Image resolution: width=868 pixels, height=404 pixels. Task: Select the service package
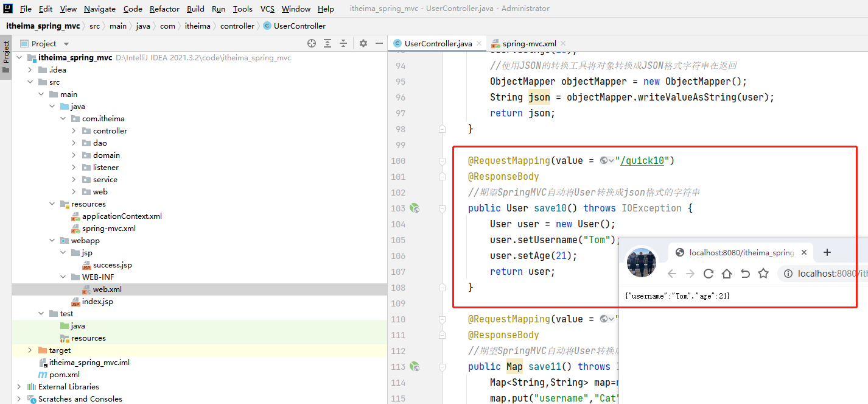(105, 180)
